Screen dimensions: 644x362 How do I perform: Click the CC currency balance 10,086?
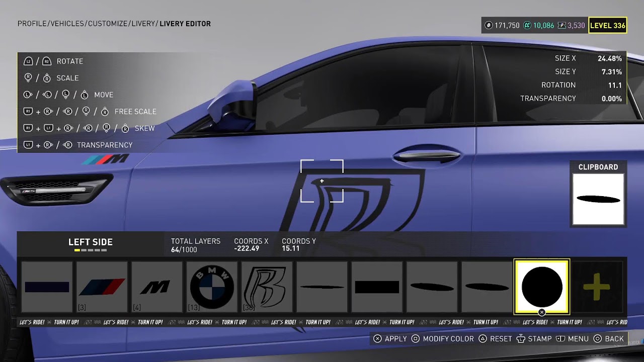click(543, 25)
